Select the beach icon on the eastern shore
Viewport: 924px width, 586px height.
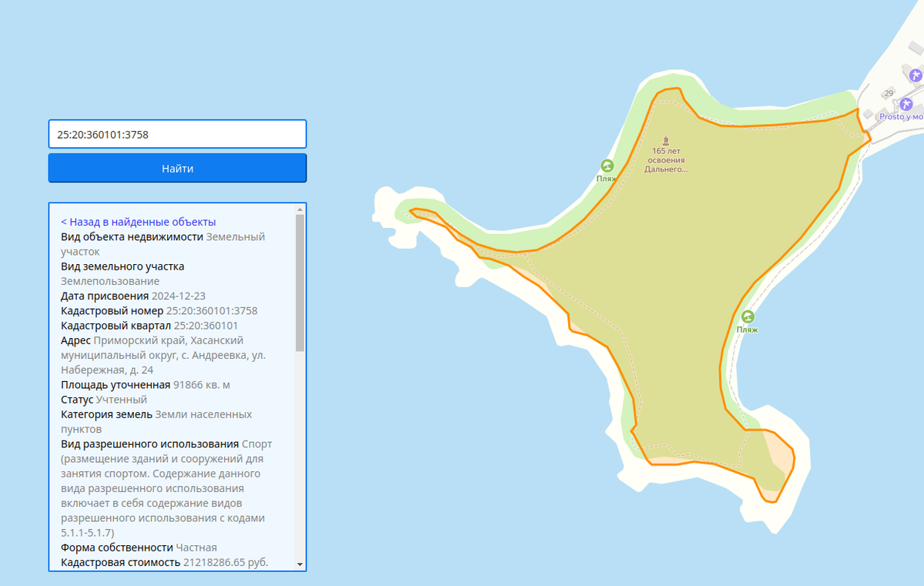(x=747, y=316)
